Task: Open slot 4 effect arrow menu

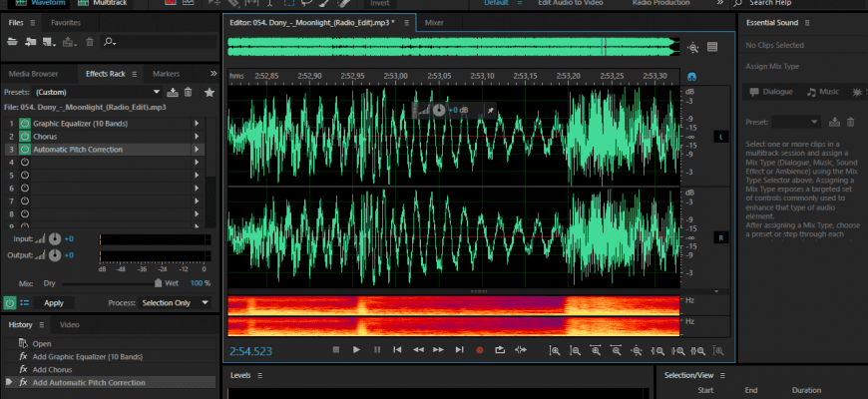Action: coord(197,163)
